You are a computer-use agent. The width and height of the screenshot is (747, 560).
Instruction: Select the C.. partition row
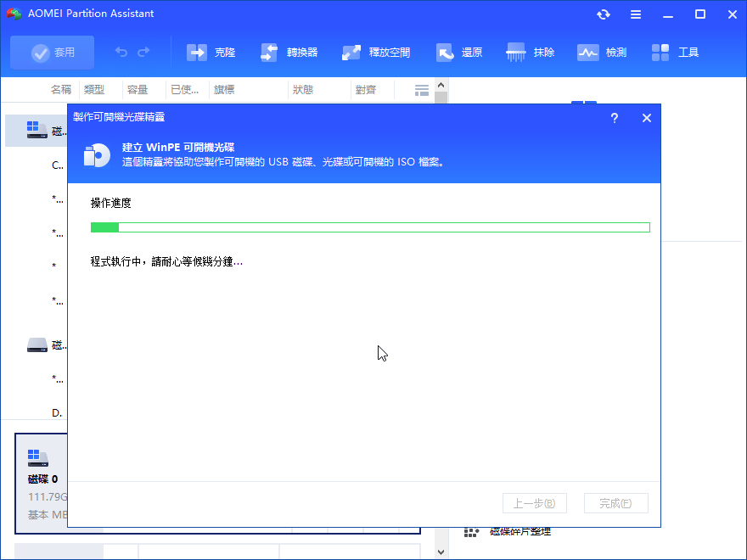[57, 165]
